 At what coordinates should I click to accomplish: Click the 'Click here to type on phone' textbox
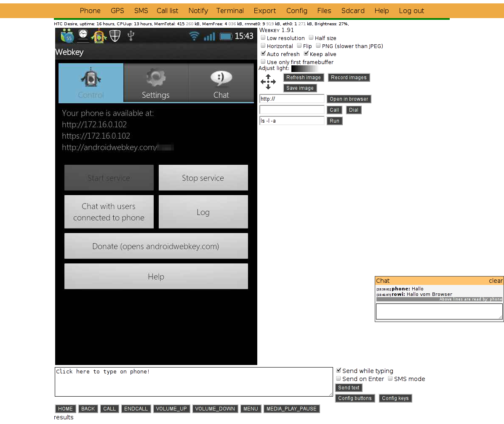coord(194,382)
